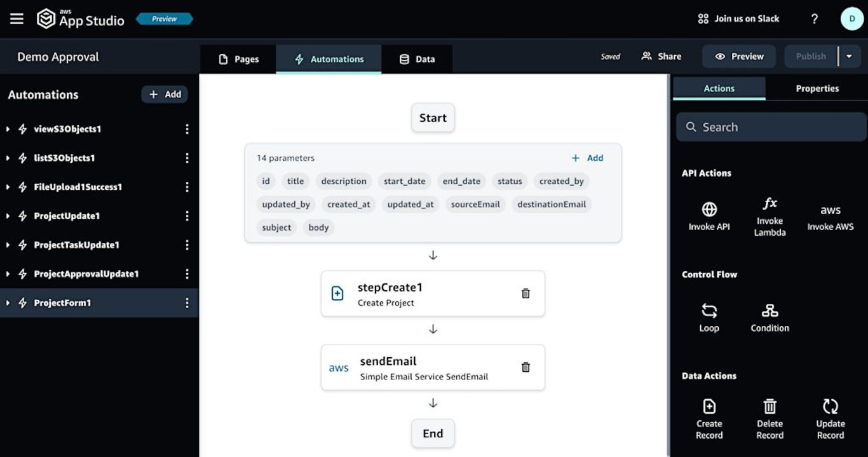Select the Update Record data action
Viewport: 868px width, 457px height.
(x=830, y=407)
